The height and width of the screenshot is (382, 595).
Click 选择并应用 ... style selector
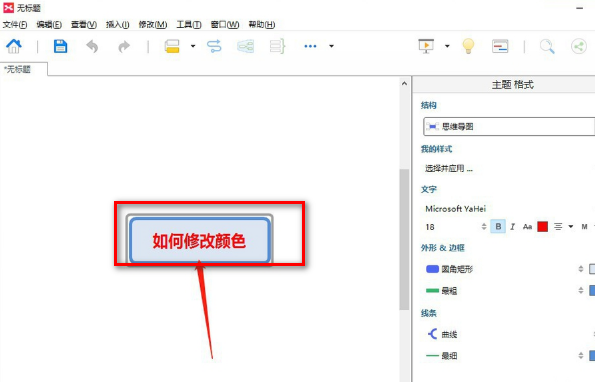(x=449, y=168)
